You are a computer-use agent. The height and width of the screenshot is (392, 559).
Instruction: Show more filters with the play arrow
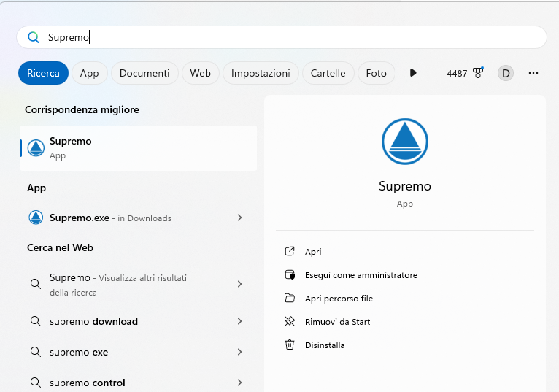[x=413, y=73]
